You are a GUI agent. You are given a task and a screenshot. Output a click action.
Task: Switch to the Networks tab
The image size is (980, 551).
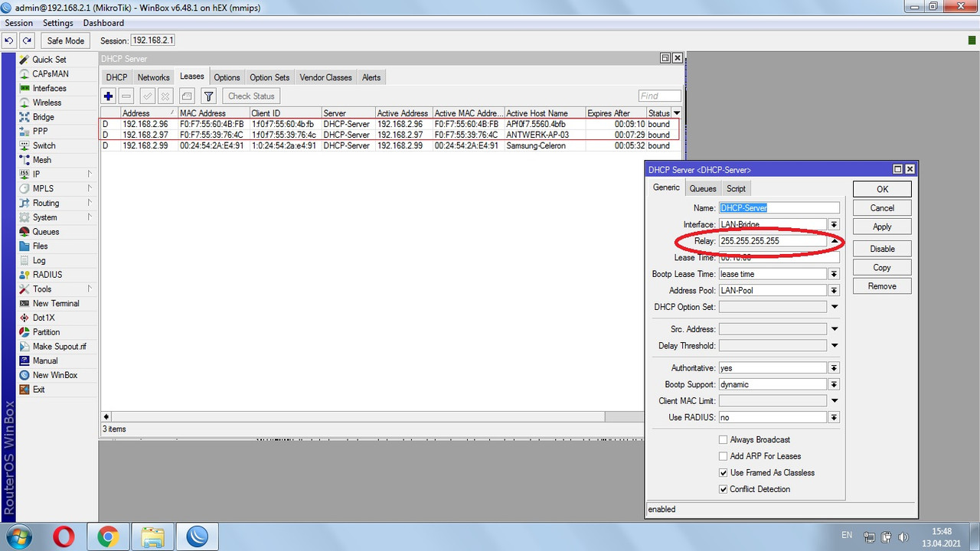coord(154,77)
